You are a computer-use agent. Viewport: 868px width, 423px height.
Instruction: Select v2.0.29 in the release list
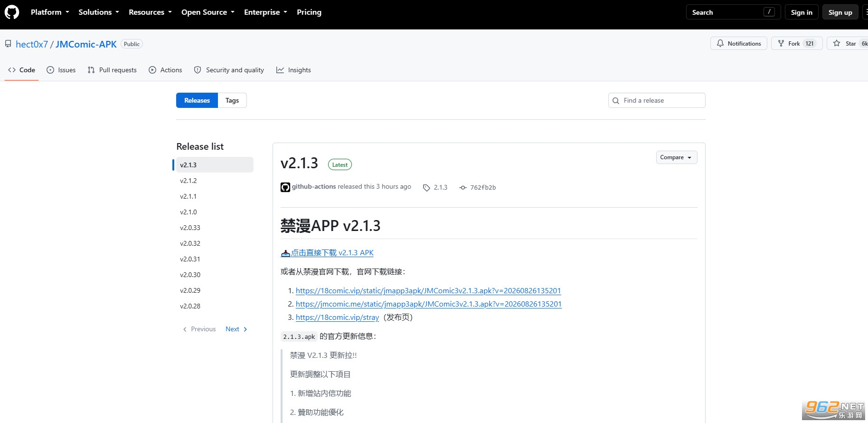(215, 290)
